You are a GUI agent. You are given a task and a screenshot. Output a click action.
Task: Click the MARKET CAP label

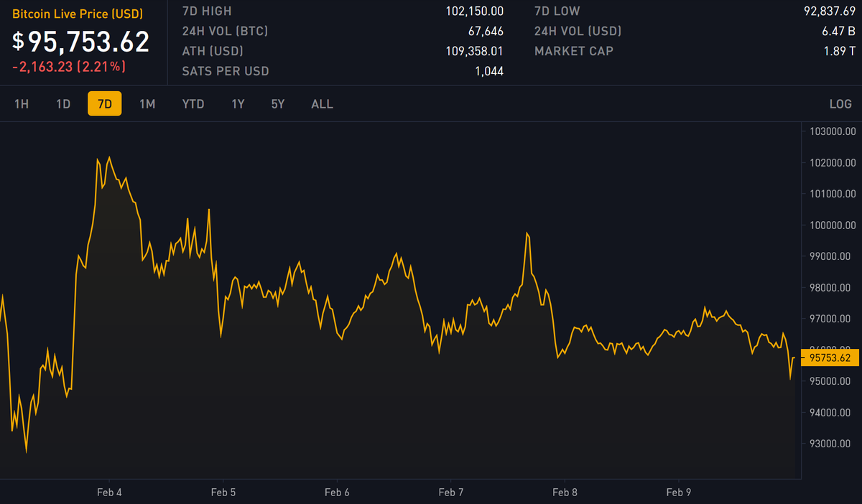[x=574, y=52]
